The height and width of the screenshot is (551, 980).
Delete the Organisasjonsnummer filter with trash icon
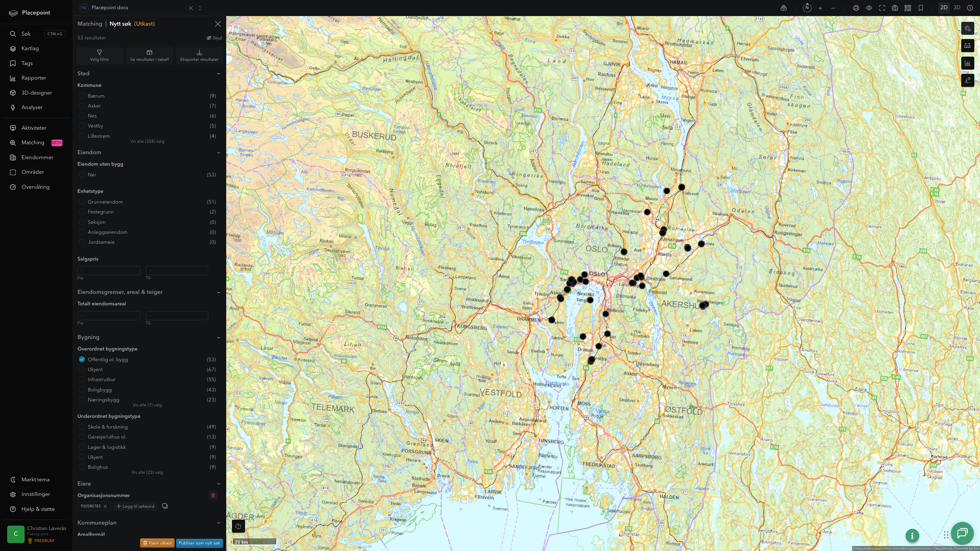(x=213, y=495)
